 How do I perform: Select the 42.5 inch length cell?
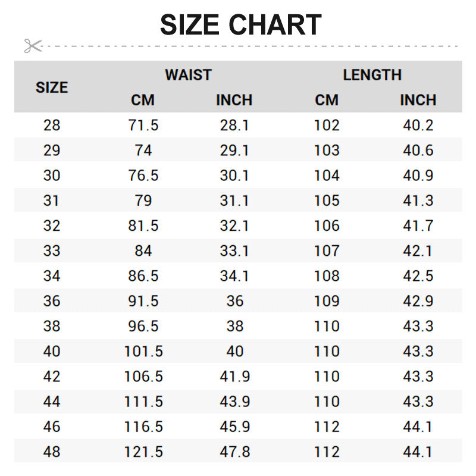(x=418, y=276)
